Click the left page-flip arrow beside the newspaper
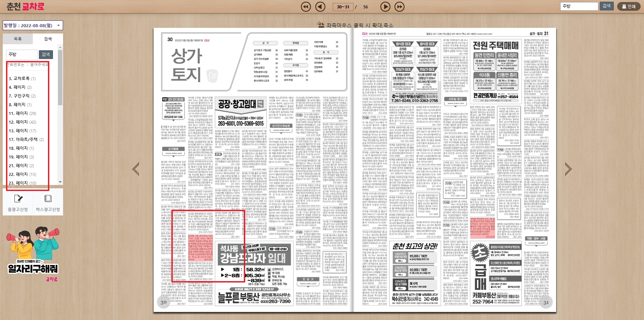This screenshot has height=320, width=644. click(136, 169)
